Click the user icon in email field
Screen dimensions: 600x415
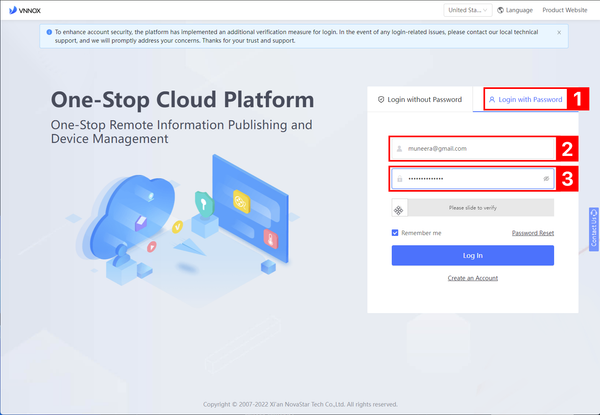400,148
